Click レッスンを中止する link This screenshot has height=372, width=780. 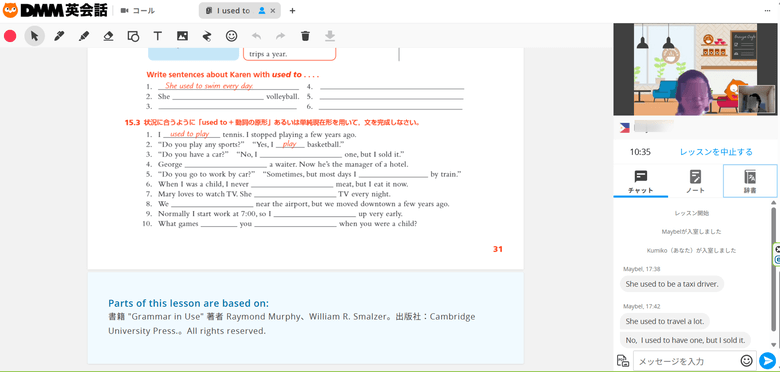716,152
